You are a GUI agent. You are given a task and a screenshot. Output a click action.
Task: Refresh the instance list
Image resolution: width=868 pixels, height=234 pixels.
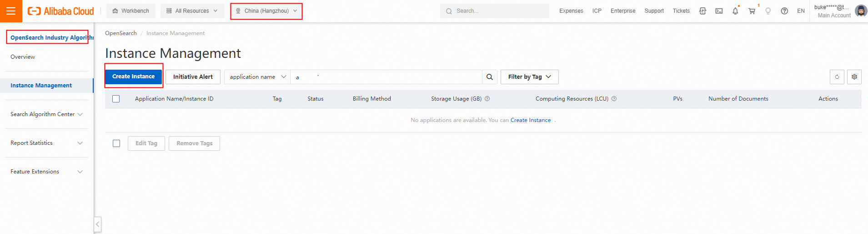[x=837, y=77]
